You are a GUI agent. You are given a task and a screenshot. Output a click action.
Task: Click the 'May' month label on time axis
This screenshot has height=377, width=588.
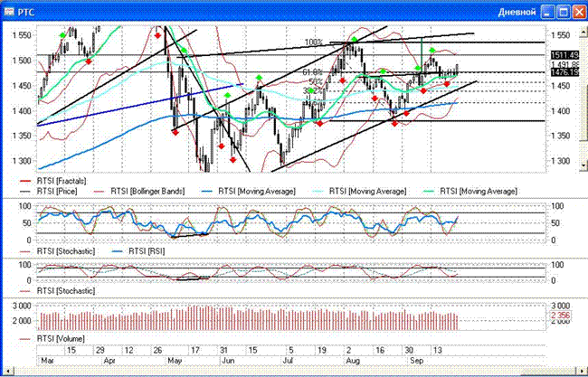pyautogui.click(x=175, y=361)
